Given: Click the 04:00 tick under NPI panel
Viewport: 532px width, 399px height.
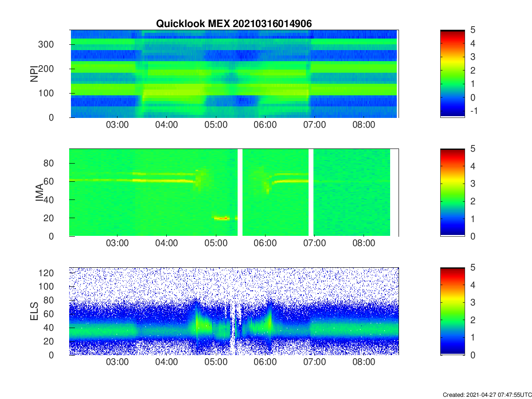Looking at the screenshot, I should [x=167, y=125].
